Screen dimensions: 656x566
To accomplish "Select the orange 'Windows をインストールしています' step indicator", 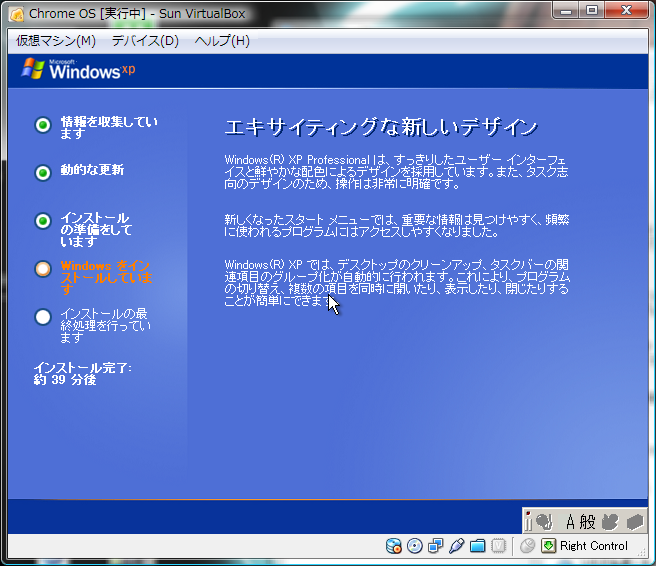I will coord(43,269).
